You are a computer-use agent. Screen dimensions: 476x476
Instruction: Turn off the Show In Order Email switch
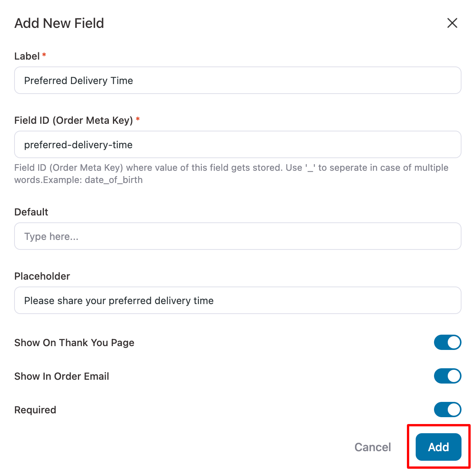tap(447, 376)
